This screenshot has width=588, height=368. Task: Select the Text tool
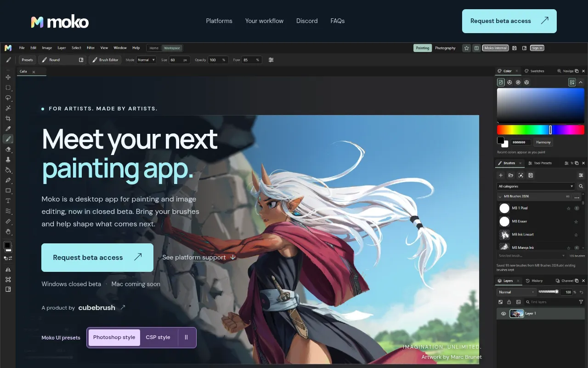click(8, 201)
